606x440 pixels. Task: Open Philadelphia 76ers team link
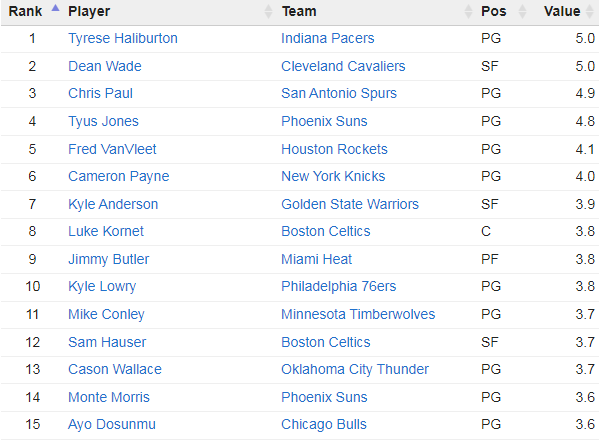pos(339,287)
